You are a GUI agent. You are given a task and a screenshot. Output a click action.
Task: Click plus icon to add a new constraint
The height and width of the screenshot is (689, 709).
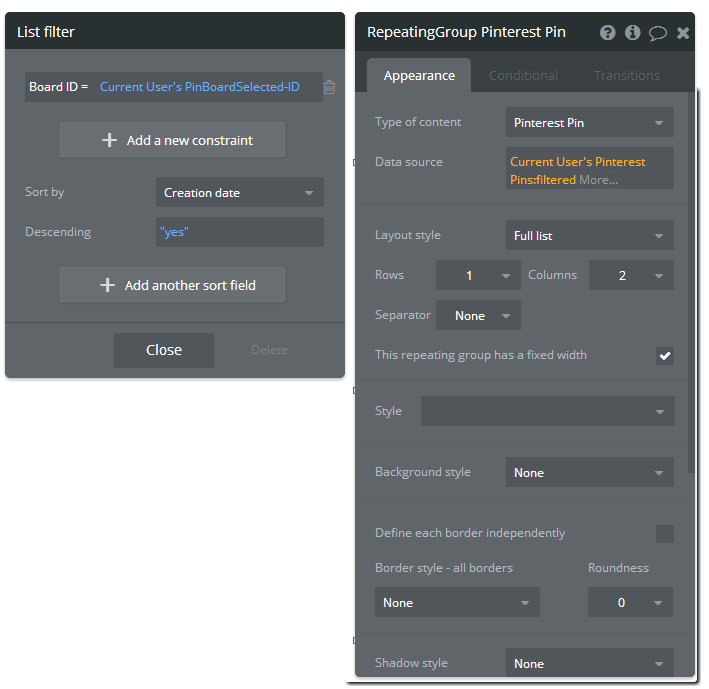coord(110,140)
